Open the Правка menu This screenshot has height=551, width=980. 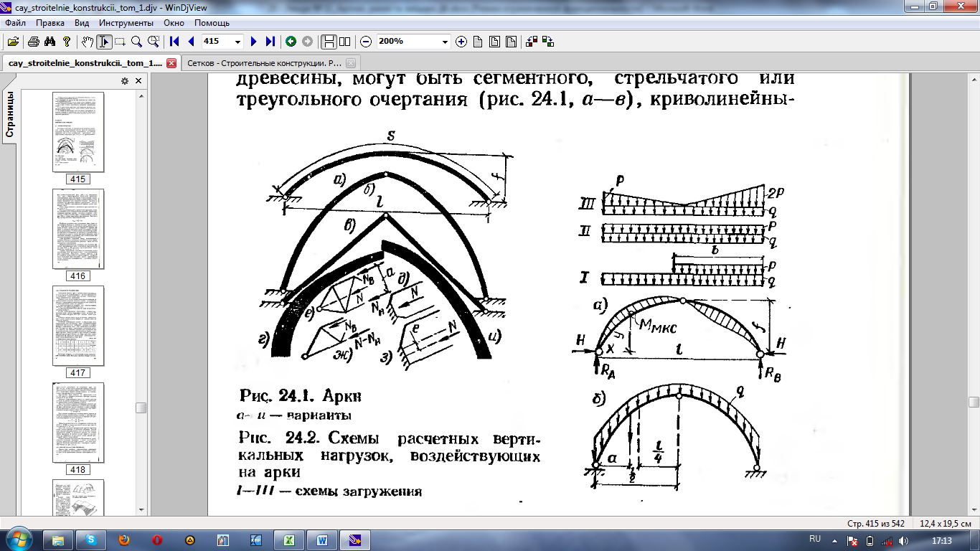50,23
